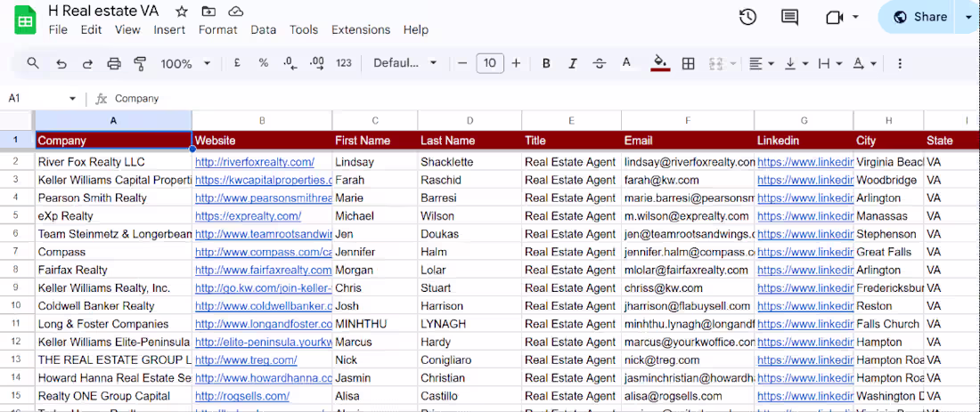Expand the merge type dropdown arrow
The width and height of the screenshot is (980, 412).
click(x=733, y=63)
